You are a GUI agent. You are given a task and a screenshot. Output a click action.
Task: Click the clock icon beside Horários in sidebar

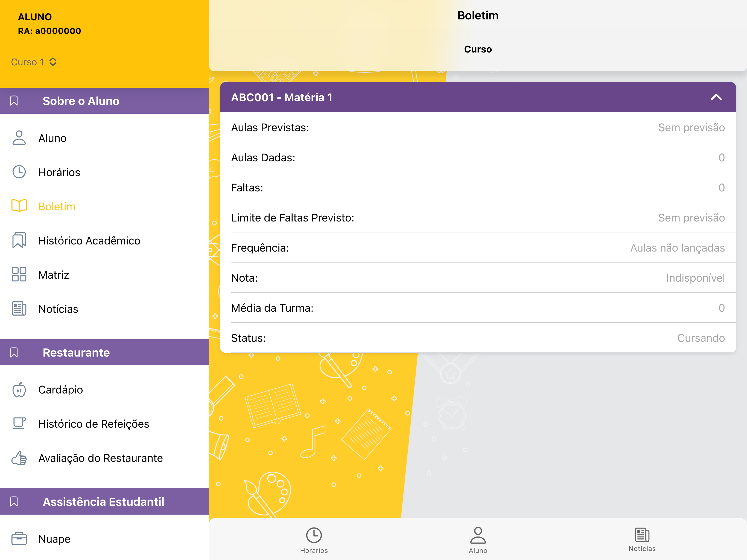(19, 172)
